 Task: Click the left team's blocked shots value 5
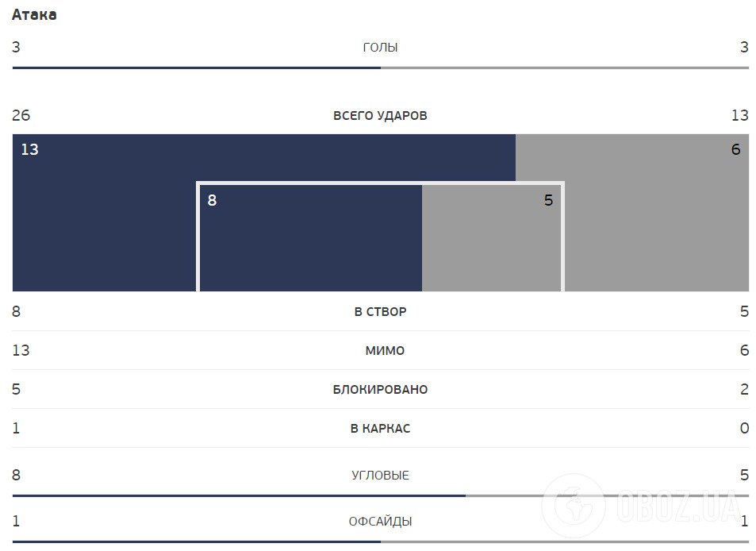coord(16,390)
